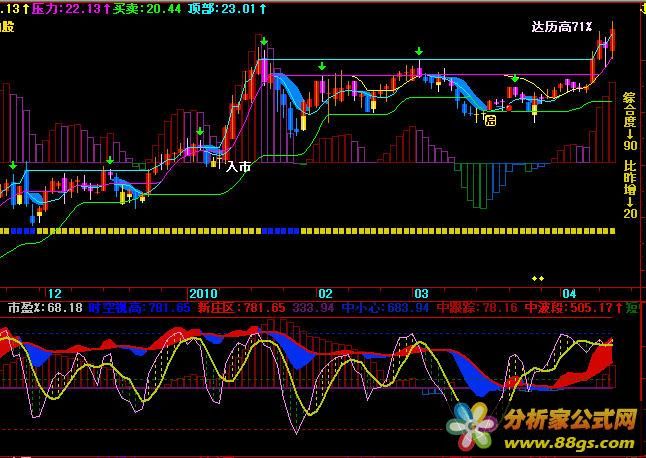Image resolution: width=646 pixels, height=458 pixels.
Task: Click the 顶部:23.01 indicator value
Action: [226, 9]
